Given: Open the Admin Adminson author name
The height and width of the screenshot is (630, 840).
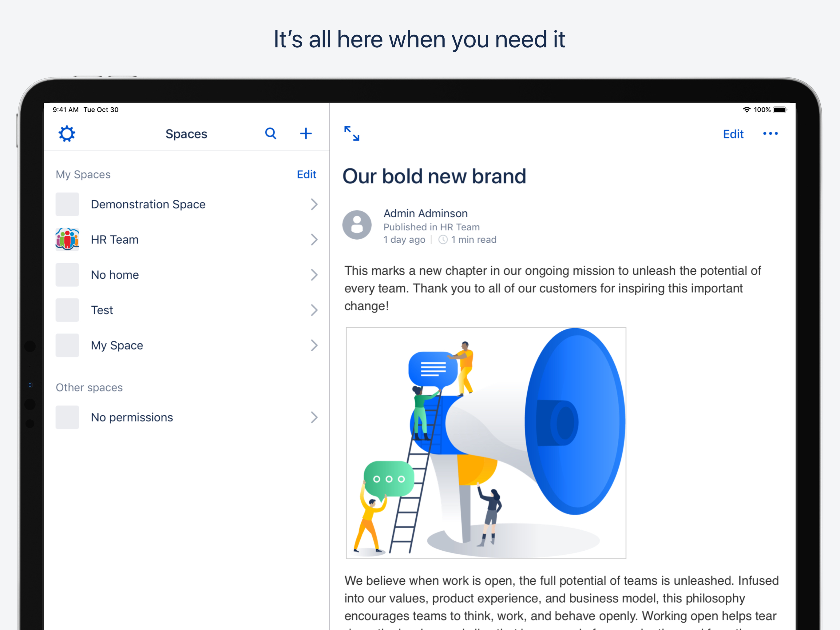Looking at the screenshot, I should pos(425,213).
